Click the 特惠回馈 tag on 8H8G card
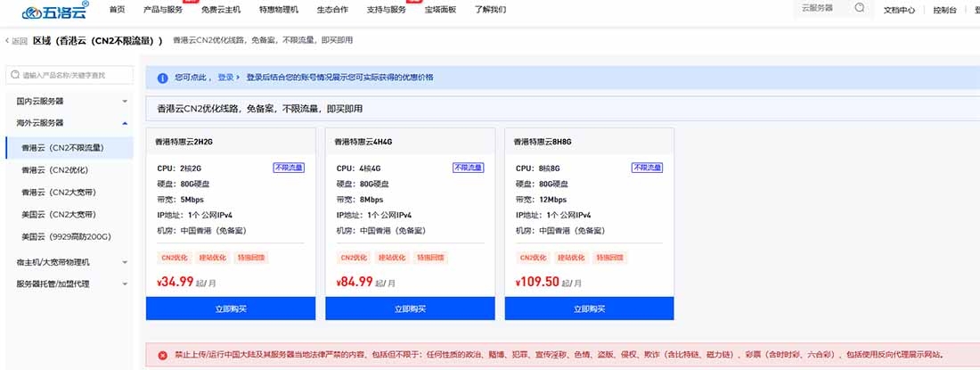The height and width of the screenshot is (370, 980). pos(610,258)
